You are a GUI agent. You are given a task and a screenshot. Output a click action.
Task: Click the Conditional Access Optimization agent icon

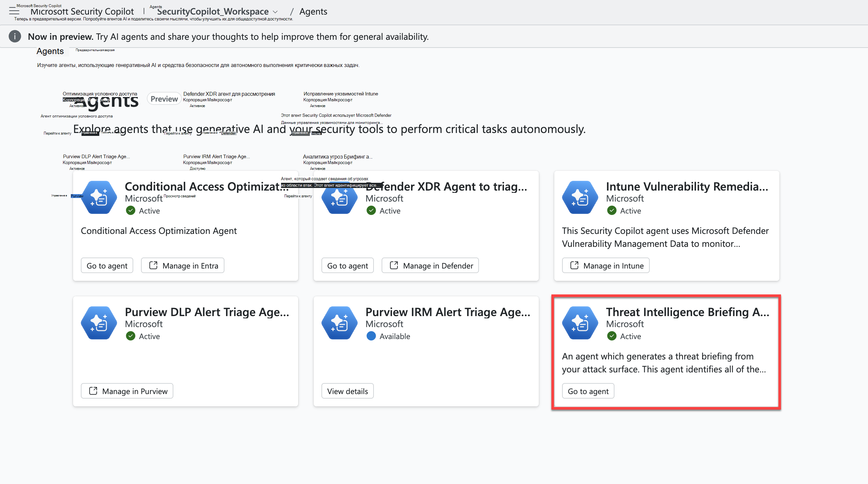[x=99, y=197]
